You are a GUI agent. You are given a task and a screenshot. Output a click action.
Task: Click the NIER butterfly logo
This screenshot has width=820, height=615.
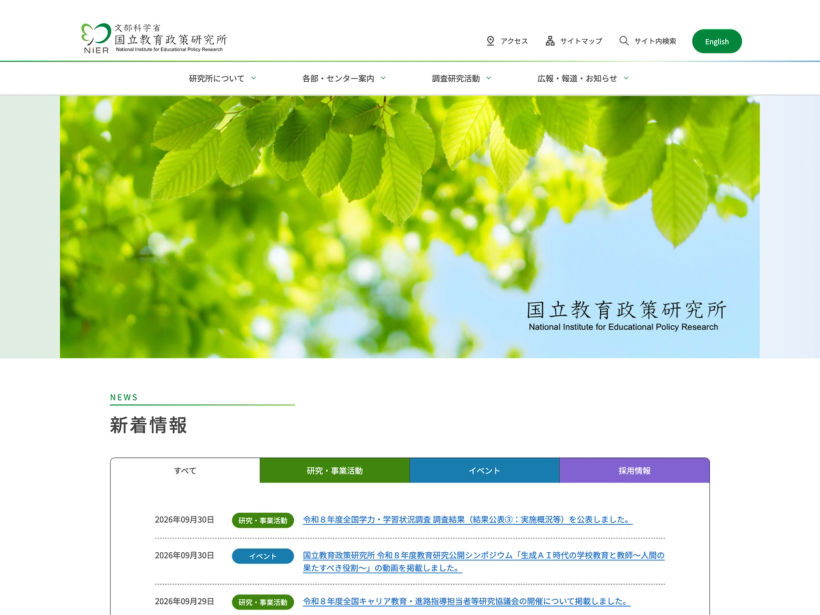click(x=96, y=38)
